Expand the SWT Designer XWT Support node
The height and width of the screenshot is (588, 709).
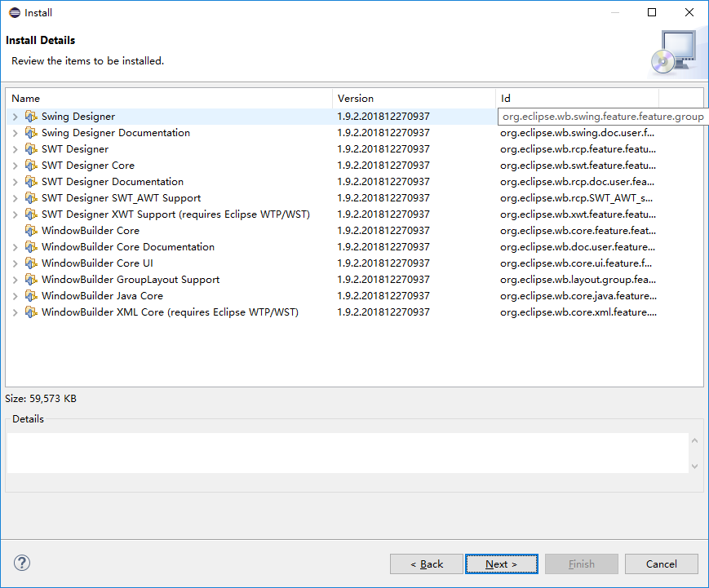pos(15,214)
